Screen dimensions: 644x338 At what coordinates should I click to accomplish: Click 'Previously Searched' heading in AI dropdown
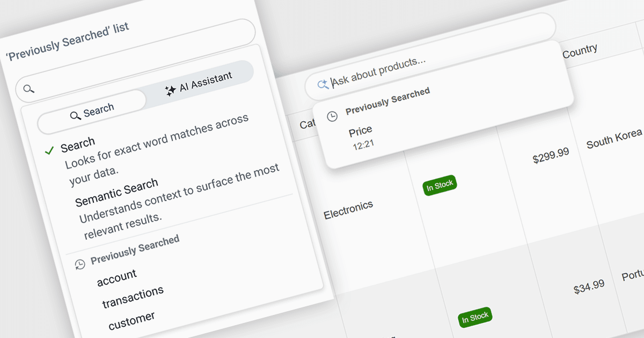[387, 101]
